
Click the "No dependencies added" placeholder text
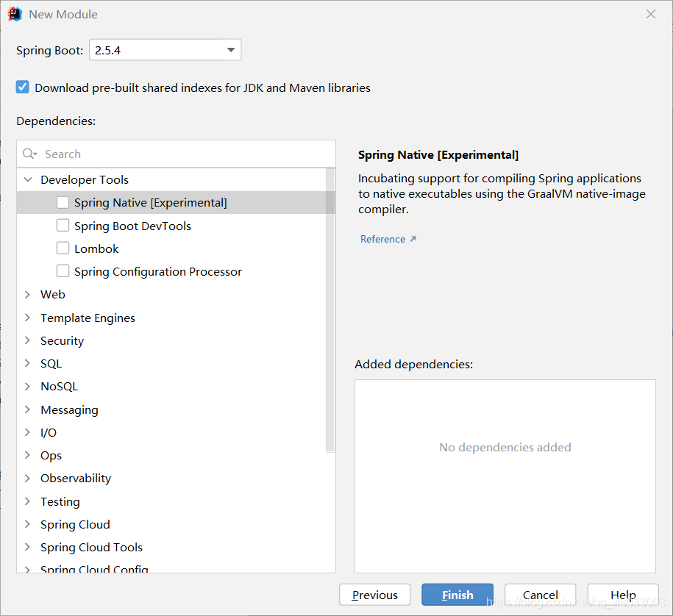tap(505, 448)
